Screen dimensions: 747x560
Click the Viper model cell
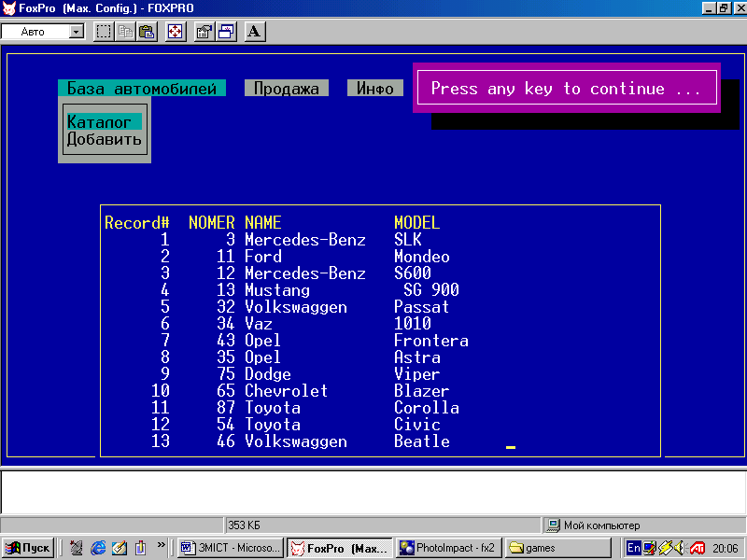[x=417, y=374]
